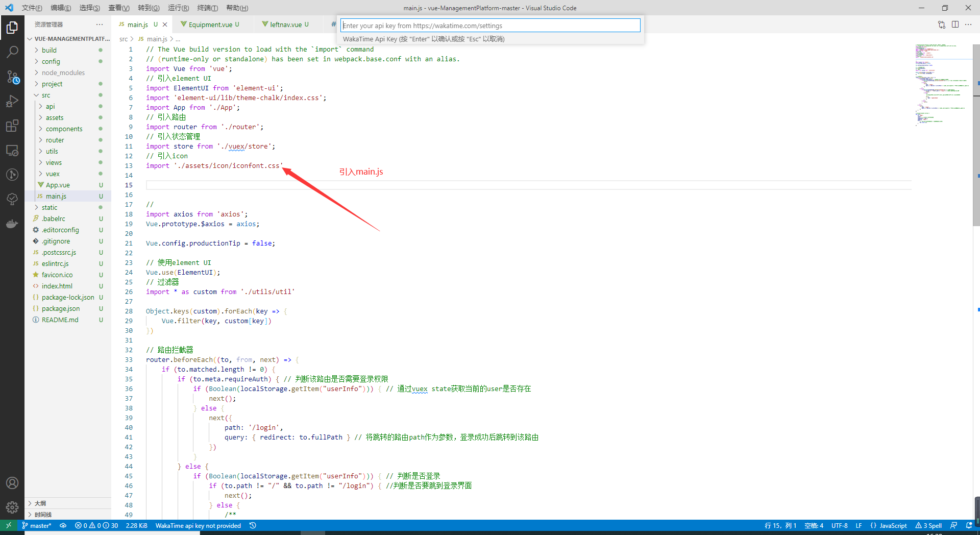The height and width of the screenshot is (535, 980).
Task: Click the src breadcrumb segment
Action: point(124,39)
